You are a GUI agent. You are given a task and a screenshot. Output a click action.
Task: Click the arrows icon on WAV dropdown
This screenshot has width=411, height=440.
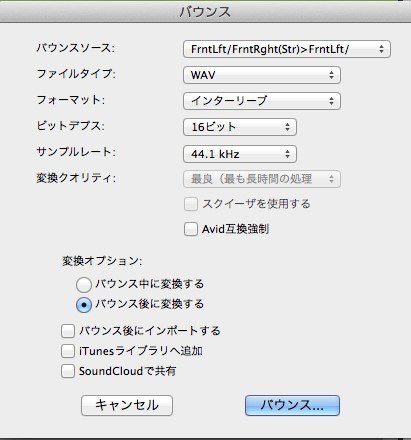pyautogui.click(x=331, y=75)
